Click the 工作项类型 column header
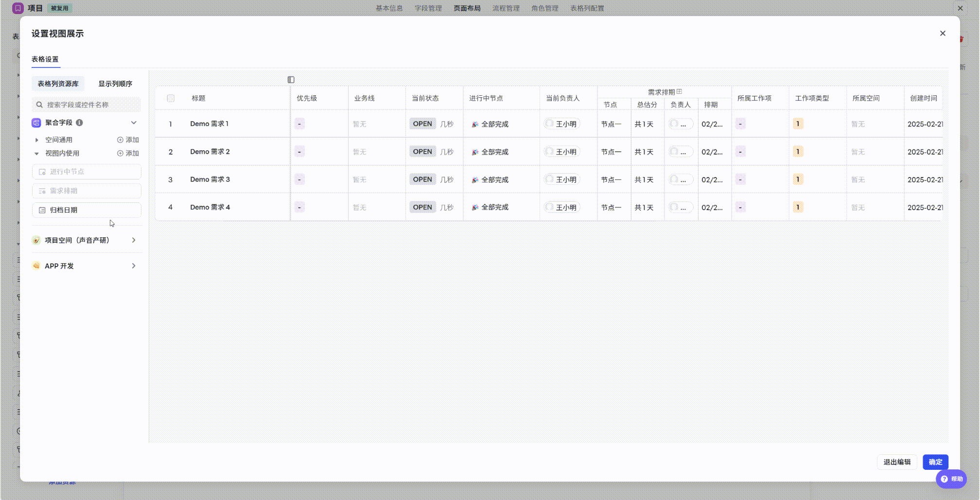Viewport: 980px width, 500px height. click(812, 98)
